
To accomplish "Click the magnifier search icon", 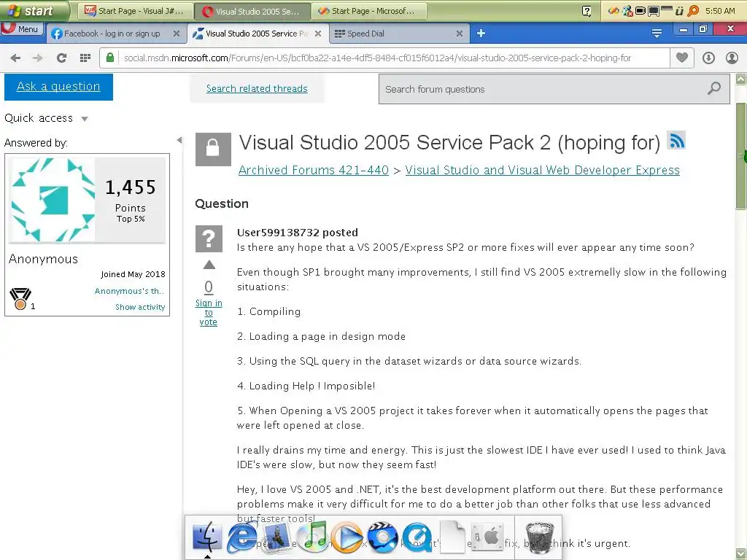I will coord(714,88).
